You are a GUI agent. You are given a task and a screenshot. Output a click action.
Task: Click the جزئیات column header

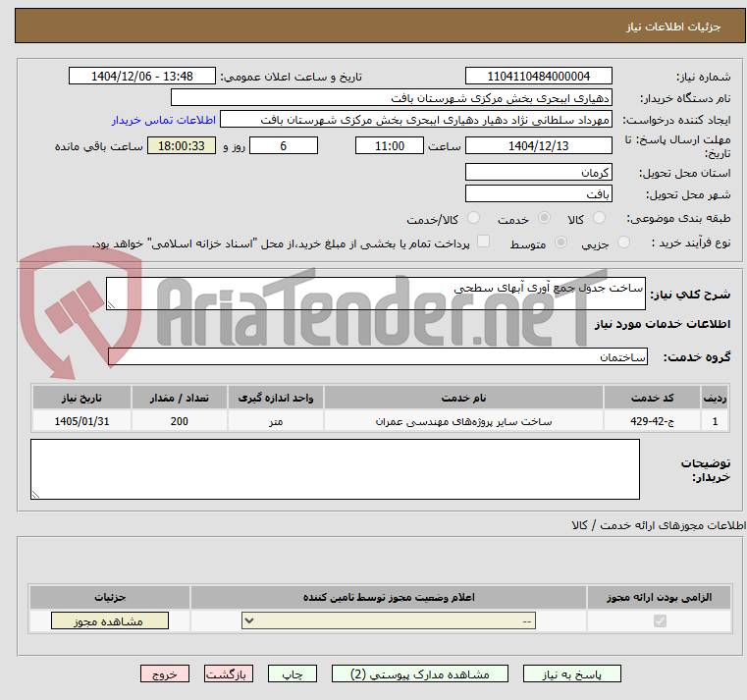(x=110, y=597)
